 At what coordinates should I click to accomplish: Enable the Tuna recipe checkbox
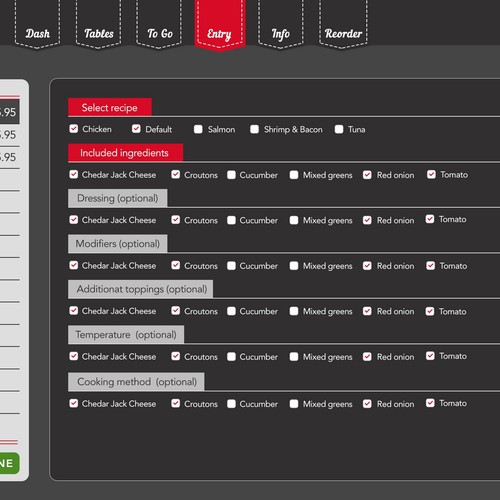339,129
